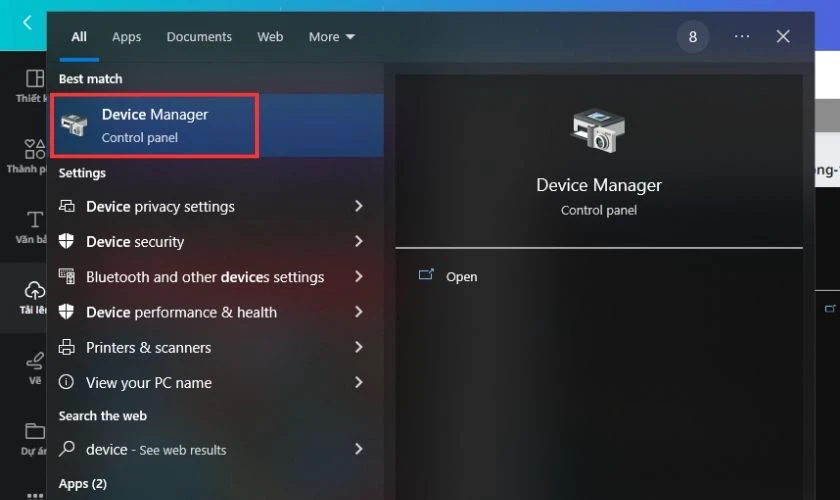Click the magnifier icon beside device web result
Screen dimensions: 840x500
(x=66, y=448)
